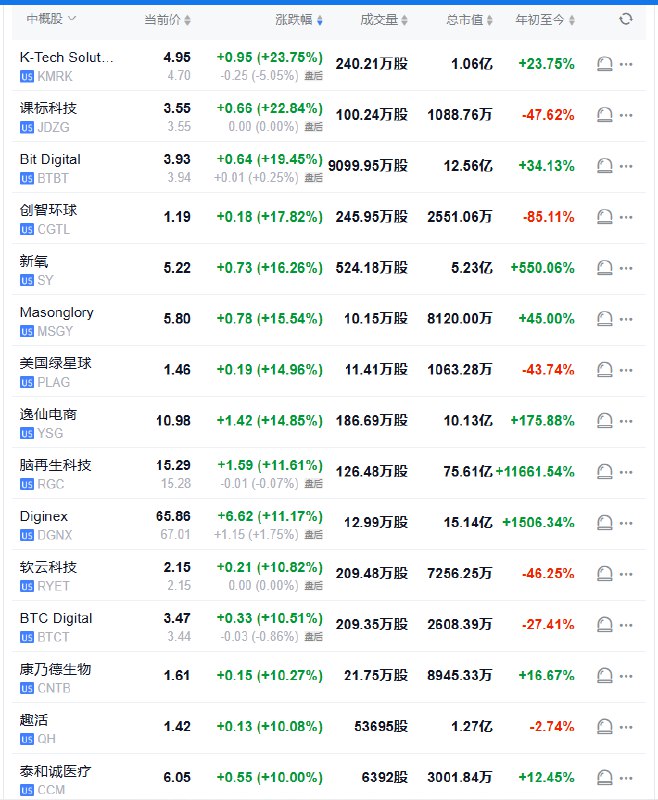
Task: Set alert bell for Bit Digital BTBT
Action: pos(604,166)
